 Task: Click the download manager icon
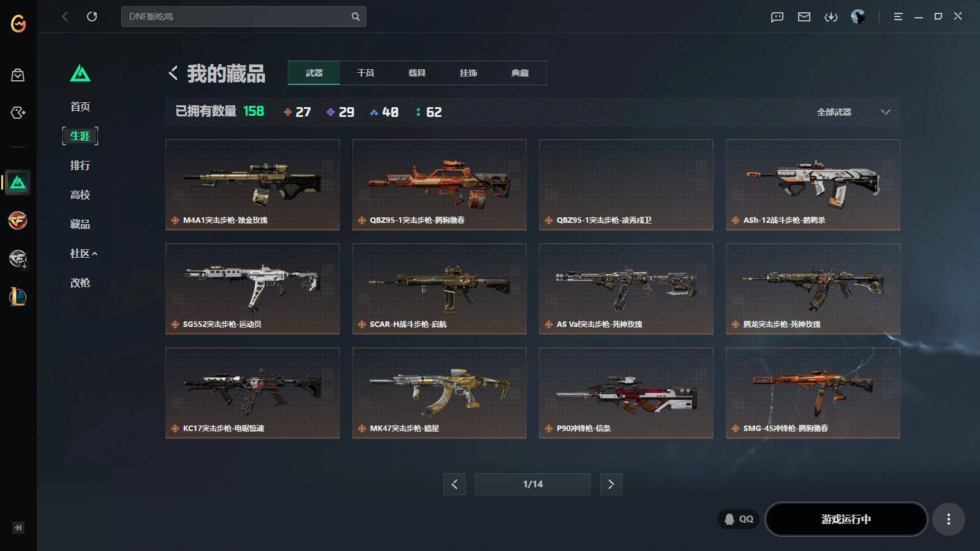pos(831,17)
